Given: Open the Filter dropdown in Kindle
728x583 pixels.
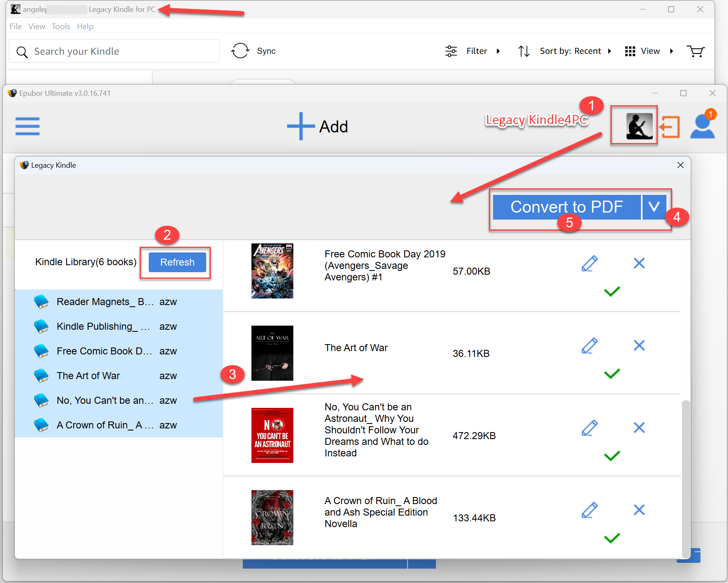Looking at the screenshot, I should point(473,51).
